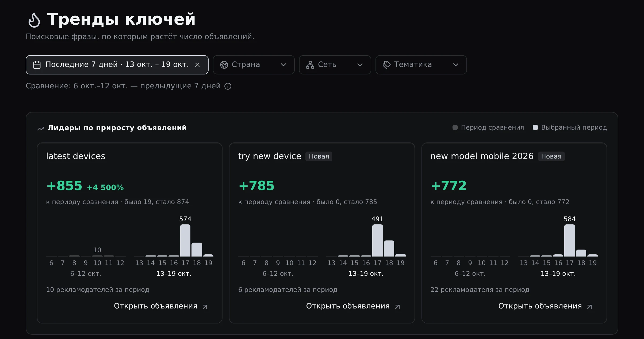This screenshot has width=644, height=339.
Task: Click the tag icon in the Тематика filter
Action: pyautogui.click(x=387, y=65)
